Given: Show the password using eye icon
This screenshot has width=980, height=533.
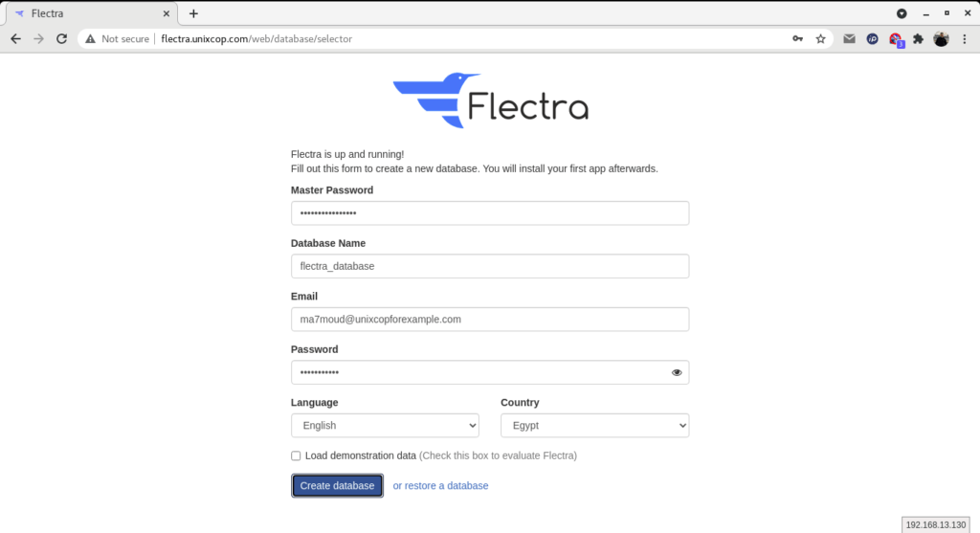Looking at the screenshot, I should (677, 372).
